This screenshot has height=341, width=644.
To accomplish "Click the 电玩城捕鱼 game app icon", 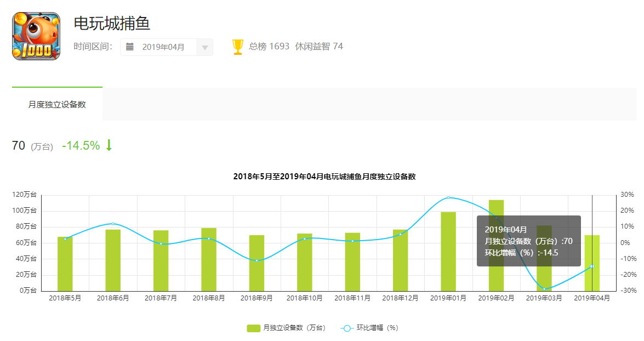I will pos(36,36).
